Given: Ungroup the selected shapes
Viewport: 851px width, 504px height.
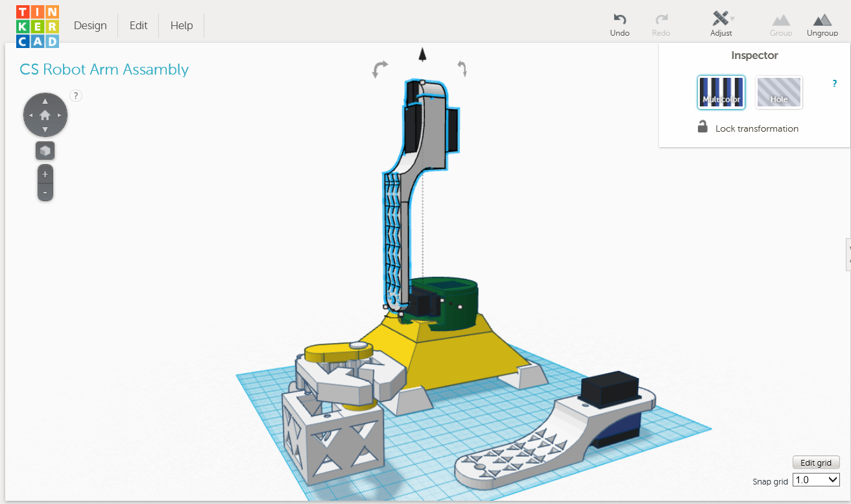Looking at the screenshot, I should [822, 25].
